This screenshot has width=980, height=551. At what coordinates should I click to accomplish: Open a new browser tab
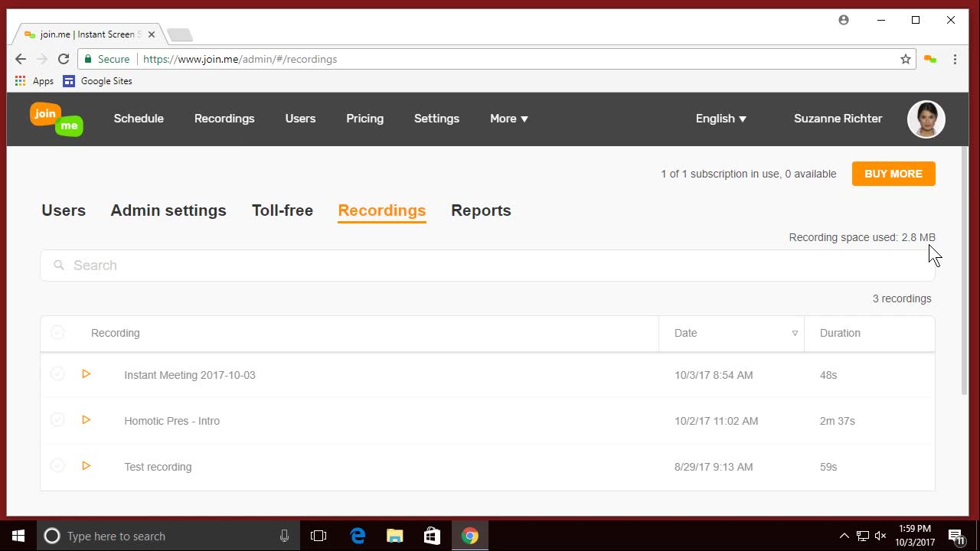point(180,34)
